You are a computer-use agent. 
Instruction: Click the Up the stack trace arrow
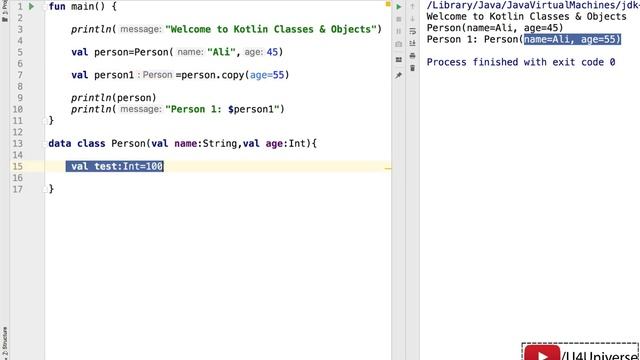tap(412, 7)
